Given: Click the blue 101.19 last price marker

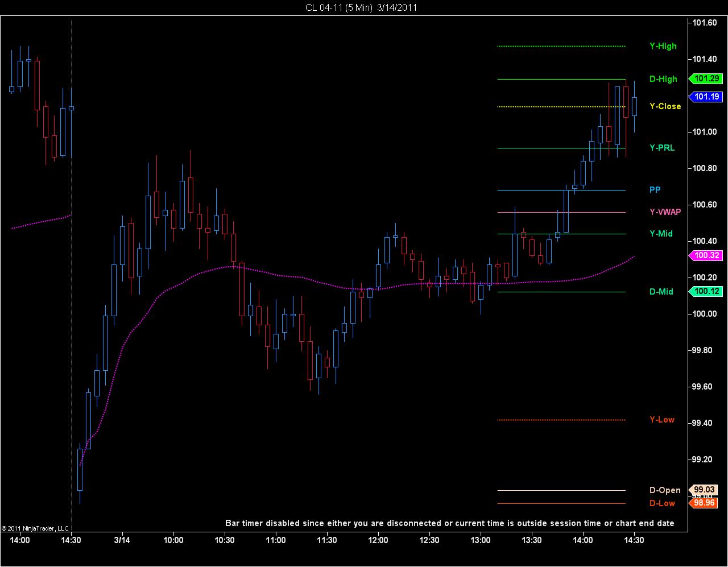Looking at the screenshot, I should [x=705, y=97].
